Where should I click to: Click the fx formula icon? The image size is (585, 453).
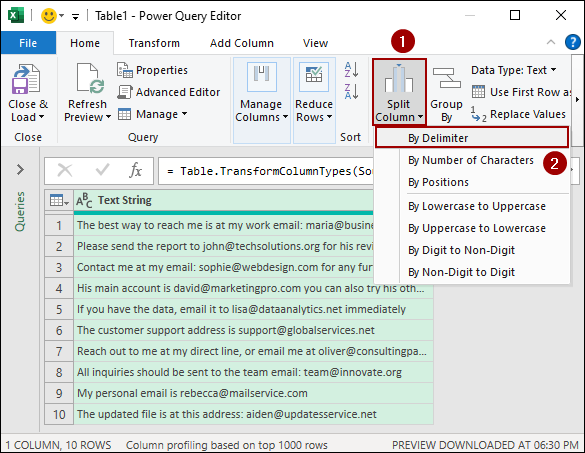135,171
